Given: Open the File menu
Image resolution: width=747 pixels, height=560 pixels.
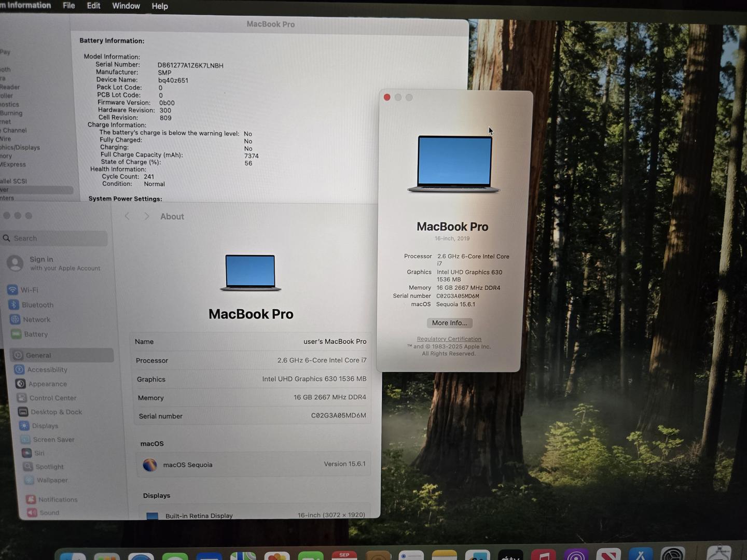Looking at the screenshot, I should tap(69, 5).
